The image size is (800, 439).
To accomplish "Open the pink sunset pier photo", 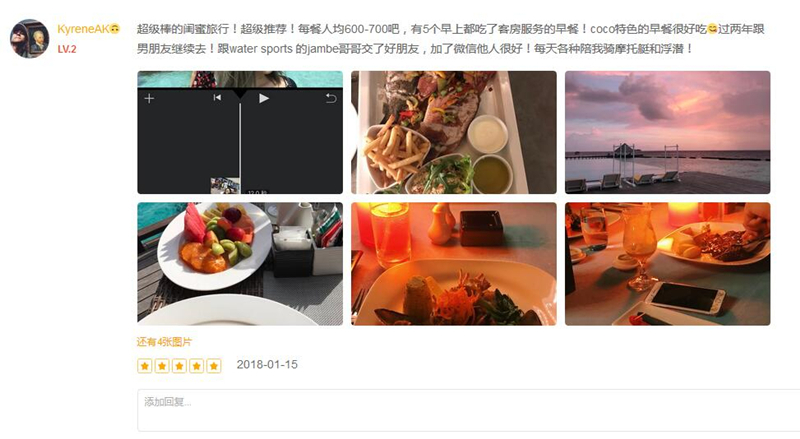I will [x=667, y=132].
